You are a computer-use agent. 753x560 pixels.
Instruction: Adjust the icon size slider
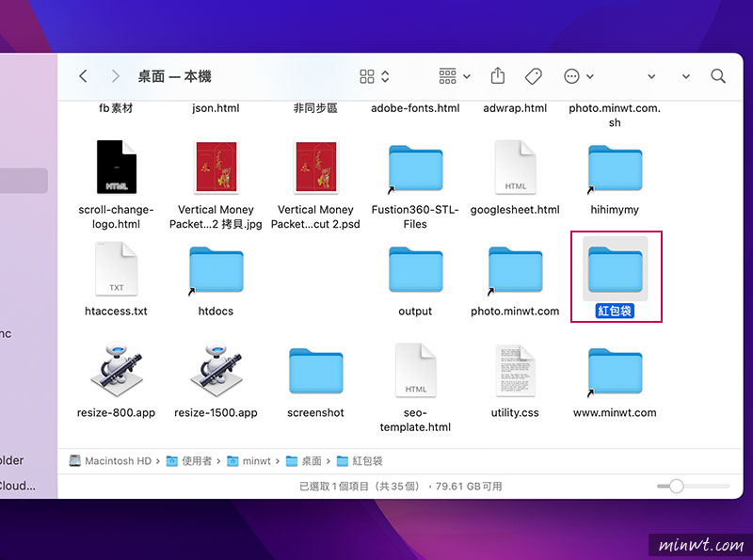click(676, 487)
